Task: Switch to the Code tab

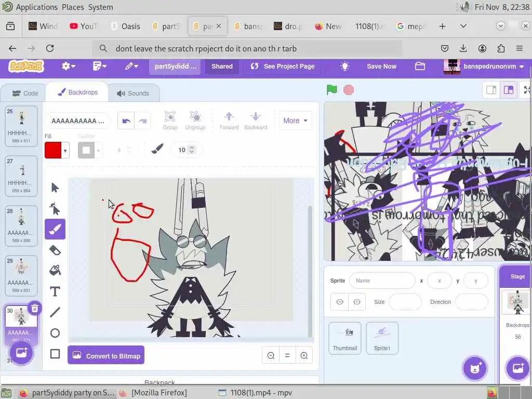Action: pos(25,94)
